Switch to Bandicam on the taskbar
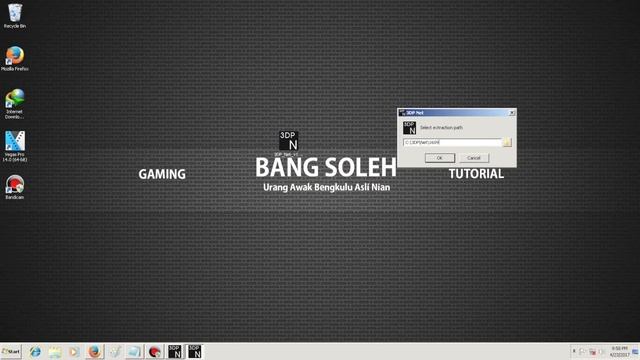 tap(154, 351)
